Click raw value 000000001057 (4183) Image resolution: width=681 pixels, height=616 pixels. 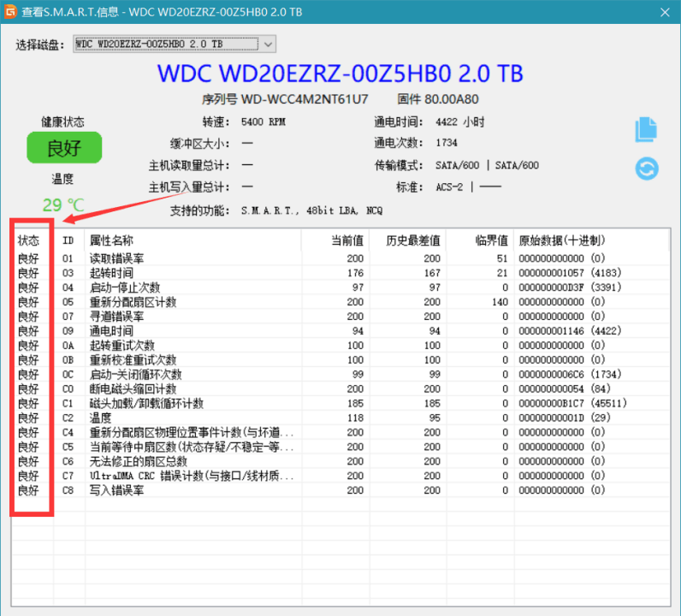tap(570, 273)
